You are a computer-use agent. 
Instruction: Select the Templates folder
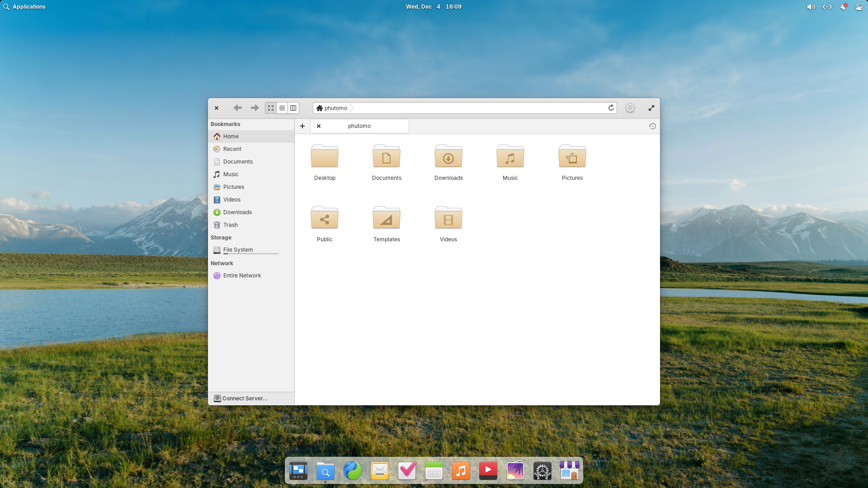pos(387,218)
